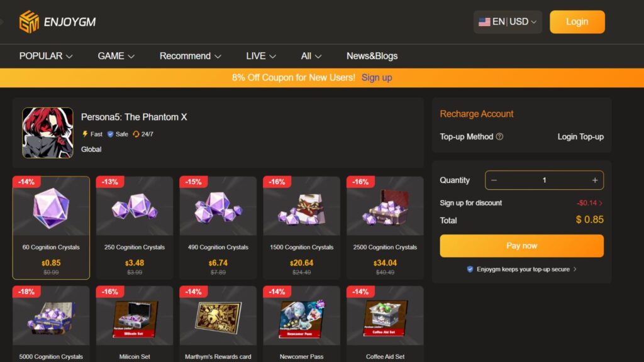Increase quantity with the plus button
644x362 pixels.
[x=595, y=180]
